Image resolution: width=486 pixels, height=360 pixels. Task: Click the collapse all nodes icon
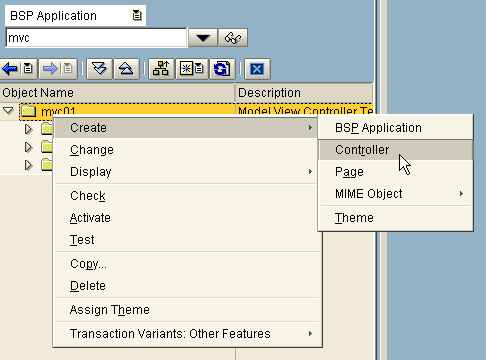126,69
